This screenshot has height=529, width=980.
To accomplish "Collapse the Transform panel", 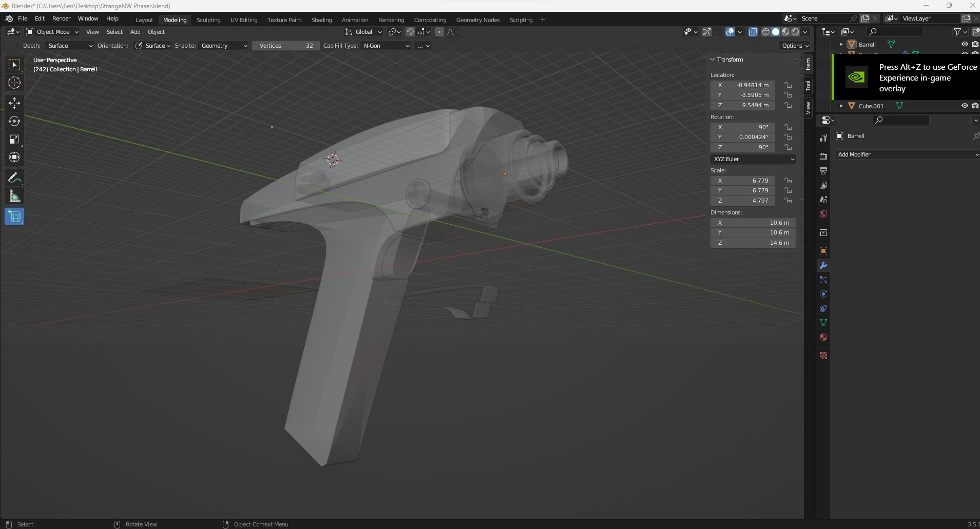I will coord(713,60).
